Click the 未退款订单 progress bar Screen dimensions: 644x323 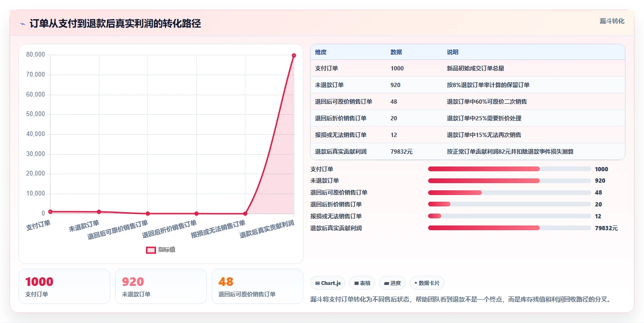coord(509,181)
